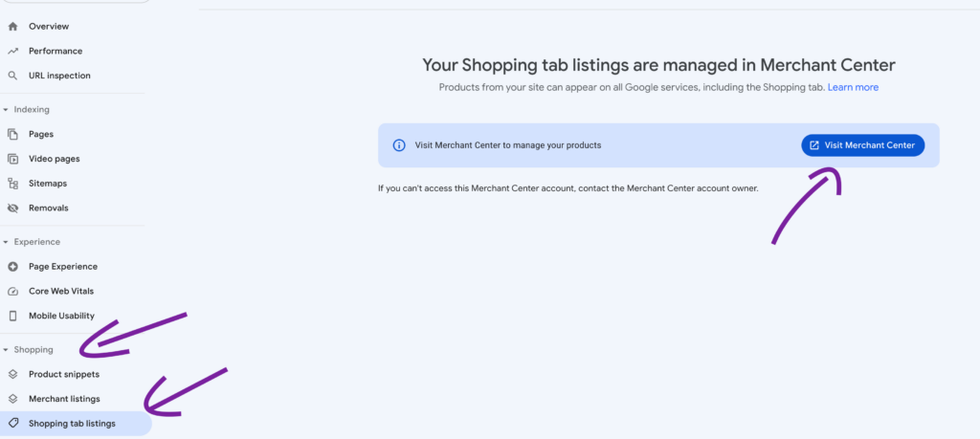This screenshot has height=439, width=980.
Task: Click the Shopping tab listings tag icon
Action: 12,424
